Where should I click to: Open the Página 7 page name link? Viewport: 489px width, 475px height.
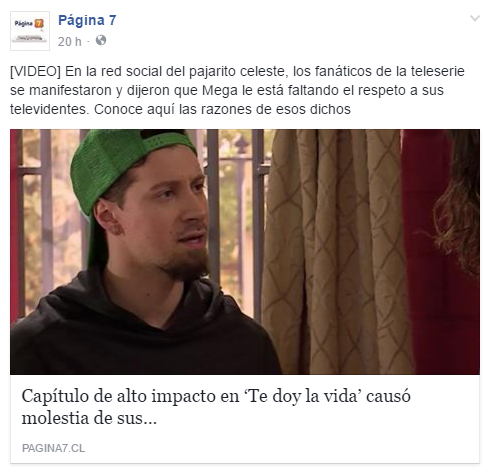[x=87, y=20]
